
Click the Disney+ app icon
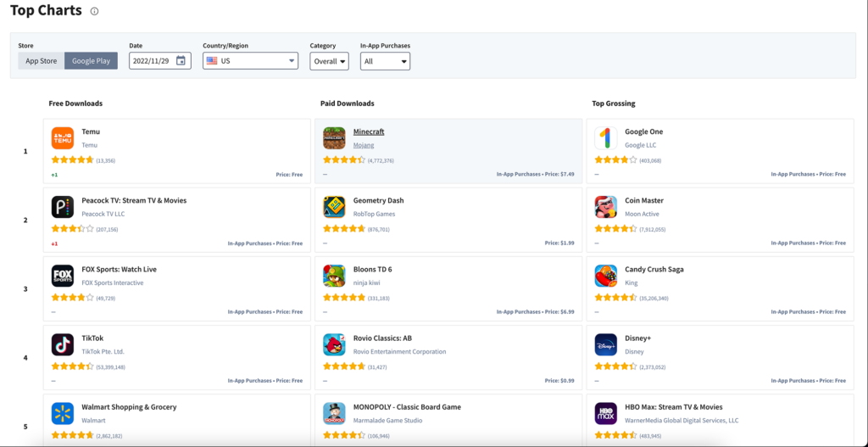pos(605,344)
